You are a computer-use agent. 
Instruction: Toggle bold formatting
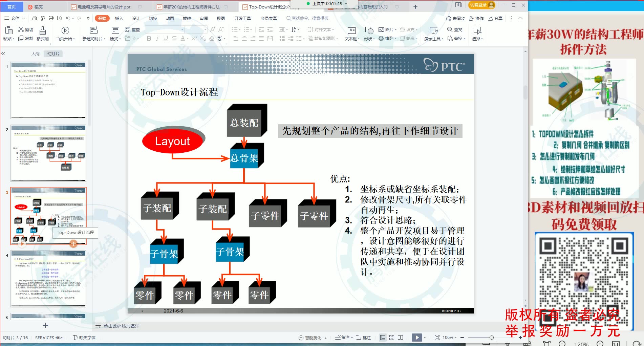pos(149,39)
